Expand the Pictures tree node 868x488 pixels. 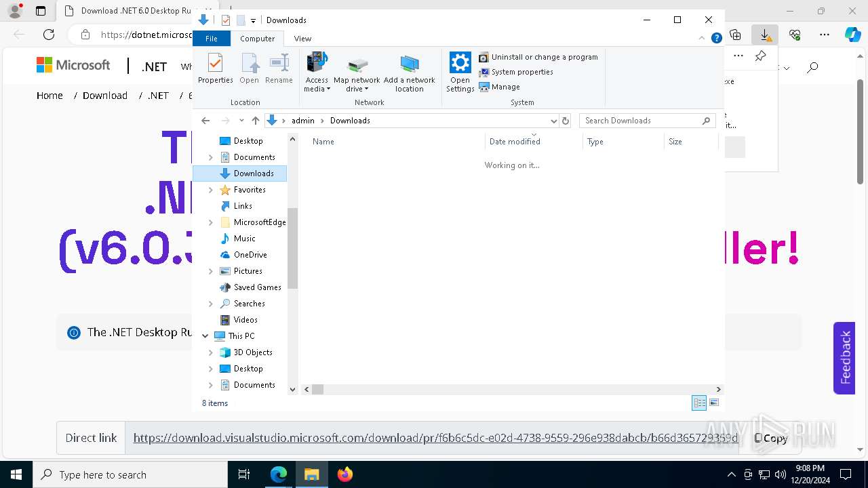point(211,271)
